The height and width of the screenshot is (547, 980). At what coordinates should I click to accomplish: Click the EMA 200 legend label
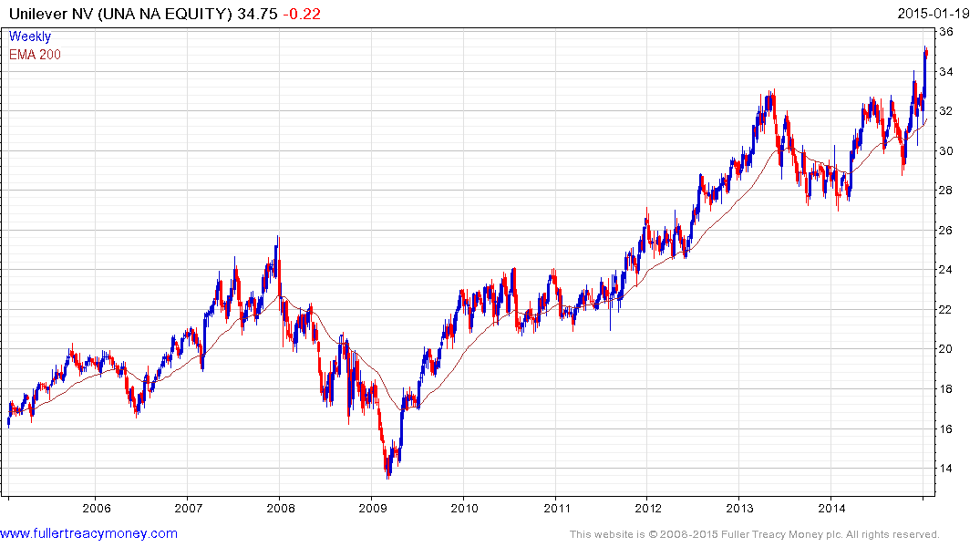pos(35,55)
